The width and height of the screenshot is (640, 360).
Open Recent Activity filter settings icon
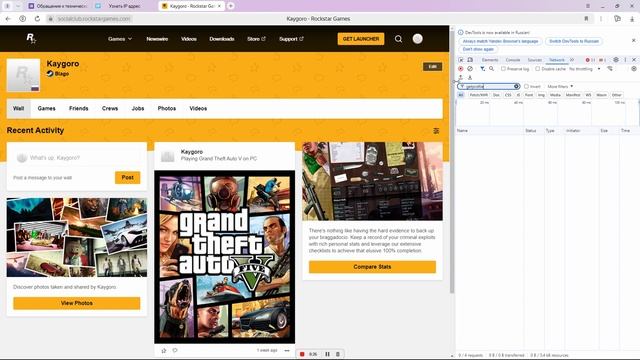point(436,131)
